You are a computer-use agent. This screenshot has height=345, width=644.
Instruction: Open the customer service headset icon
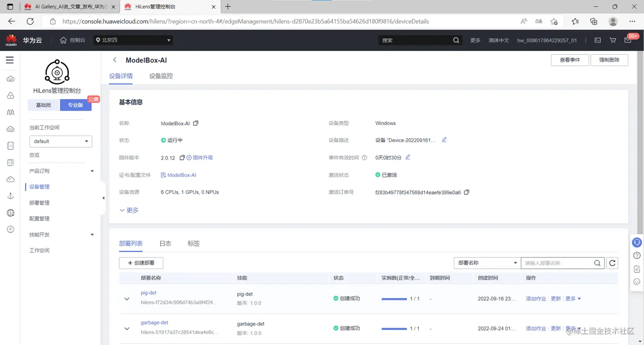(637, 242)
